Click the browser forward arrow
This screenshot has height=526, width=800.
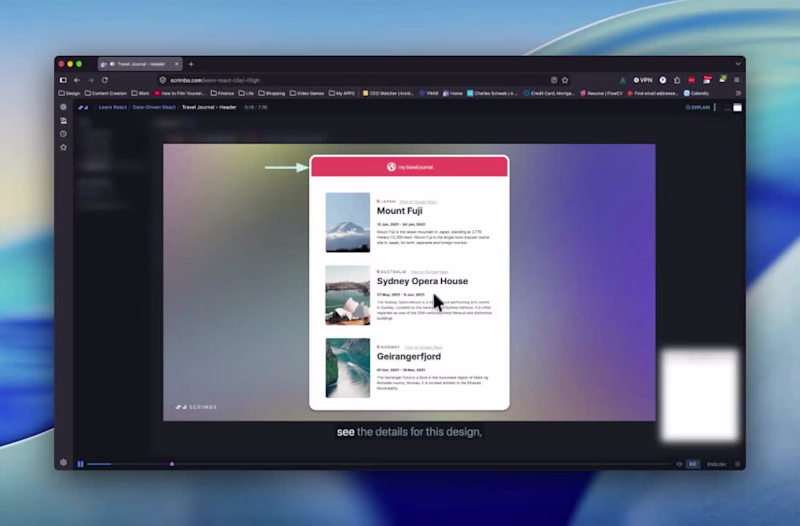[91, 80]
